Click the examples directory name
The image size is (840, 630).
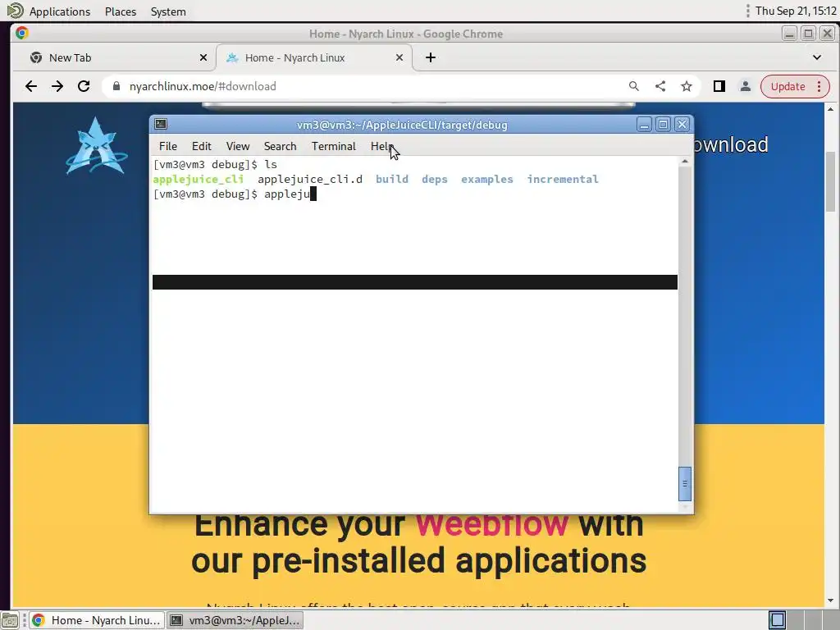pos(487,179)
